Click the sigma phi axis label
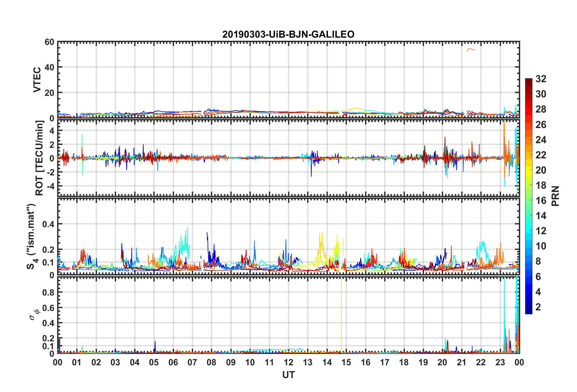 click(x=34, y=314)
